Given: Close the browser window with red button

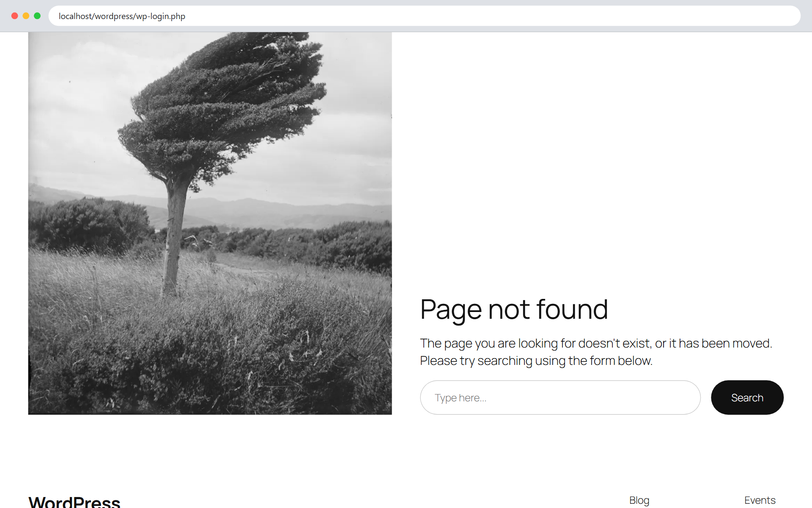Looking at the screenshot, I should click(x=14, y=16).
